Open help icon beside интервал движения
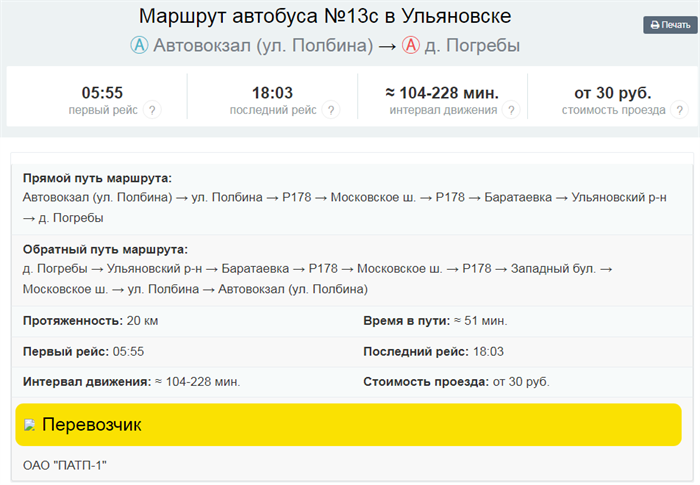700x485 pixels. [x=510, y=110]
